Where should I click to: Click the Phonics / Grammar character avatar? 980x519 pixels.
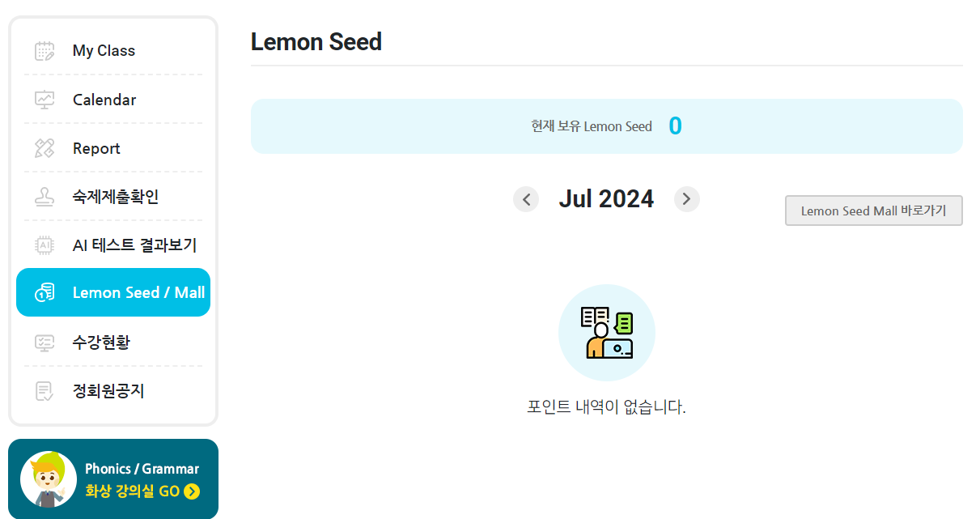[49, 479]
